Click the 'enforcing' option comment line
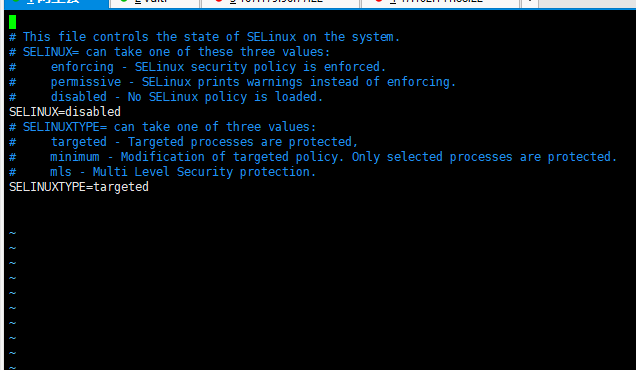This screenshot has width=636, height=370. [x=198, y=67]
